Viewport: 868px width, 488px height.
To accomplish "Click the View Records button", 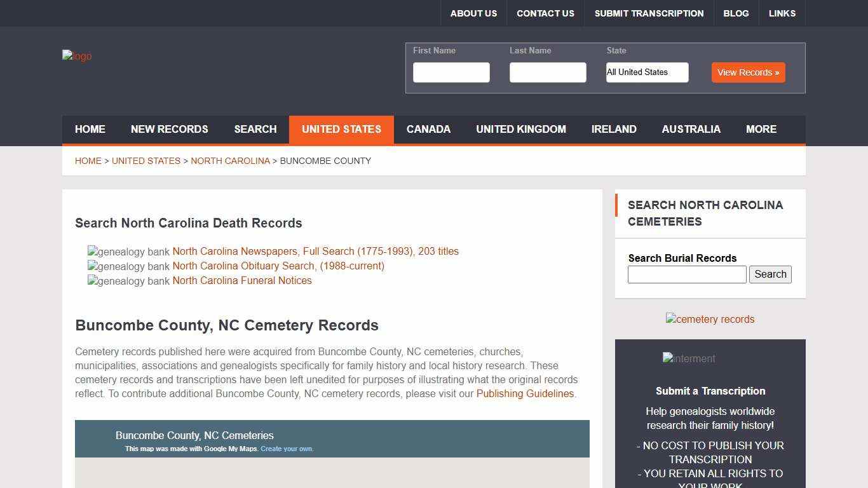I will 748,72.
